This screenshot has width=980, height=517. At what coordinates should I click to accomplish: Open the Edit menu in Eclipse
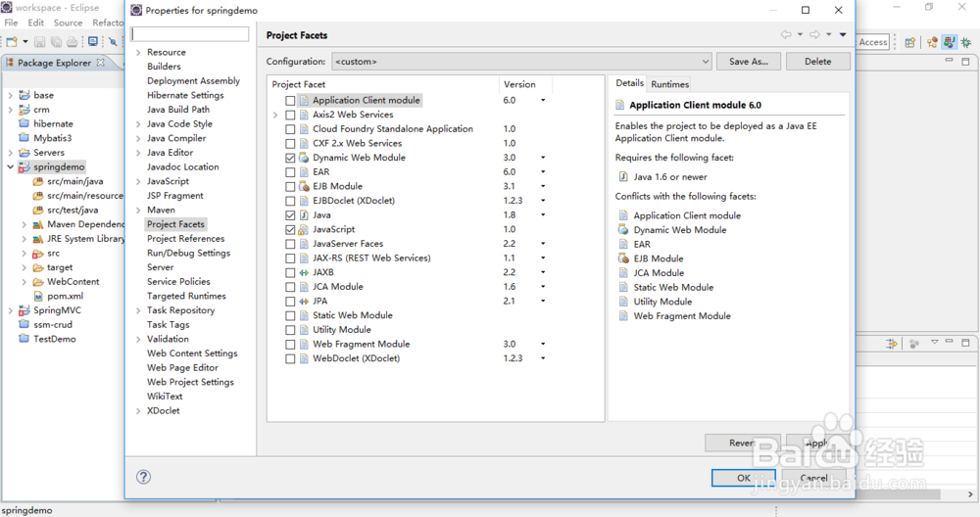click(35, 23)
